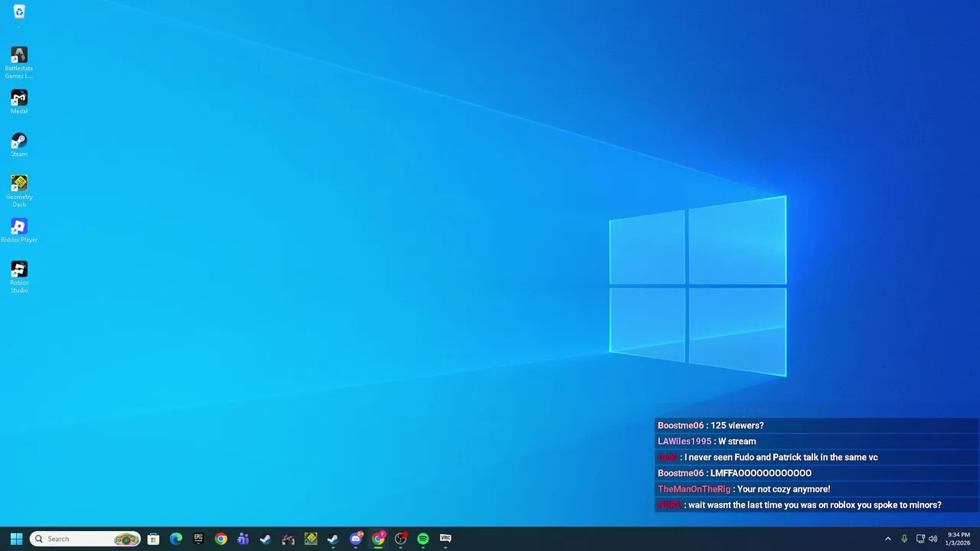980x551 pixels.
Task: Select the Medal desktop shortcut
Action: click(19, 103)
